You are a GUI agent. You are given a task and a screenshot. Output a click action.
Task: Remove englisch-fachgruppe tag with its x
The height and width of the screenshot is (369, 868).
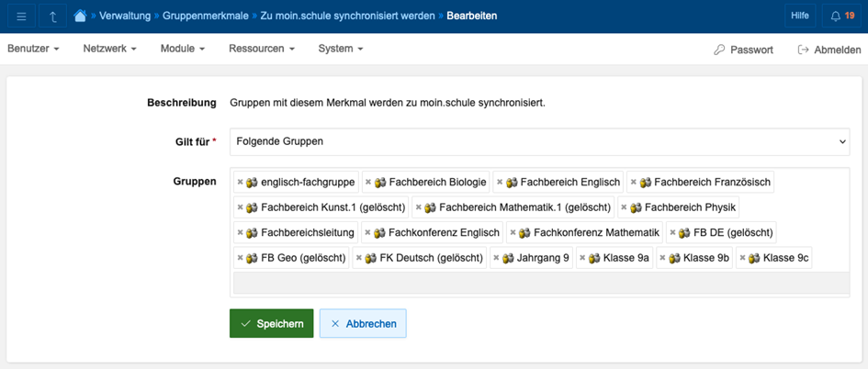(241, 183)
